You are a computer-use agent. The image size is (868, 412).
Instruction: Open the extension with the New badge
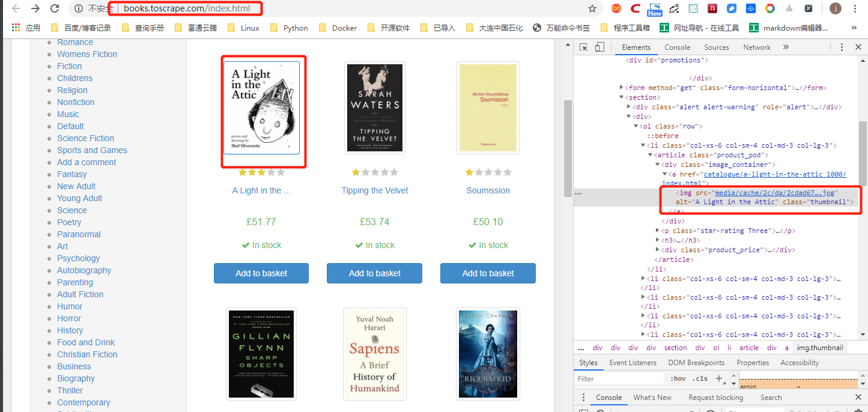(x=654, y=8)
